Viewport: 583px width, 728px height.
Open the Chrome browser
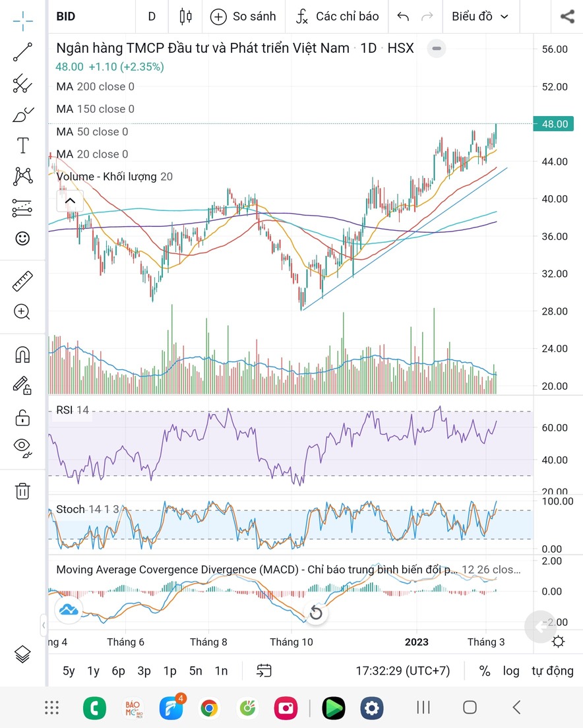209,708
